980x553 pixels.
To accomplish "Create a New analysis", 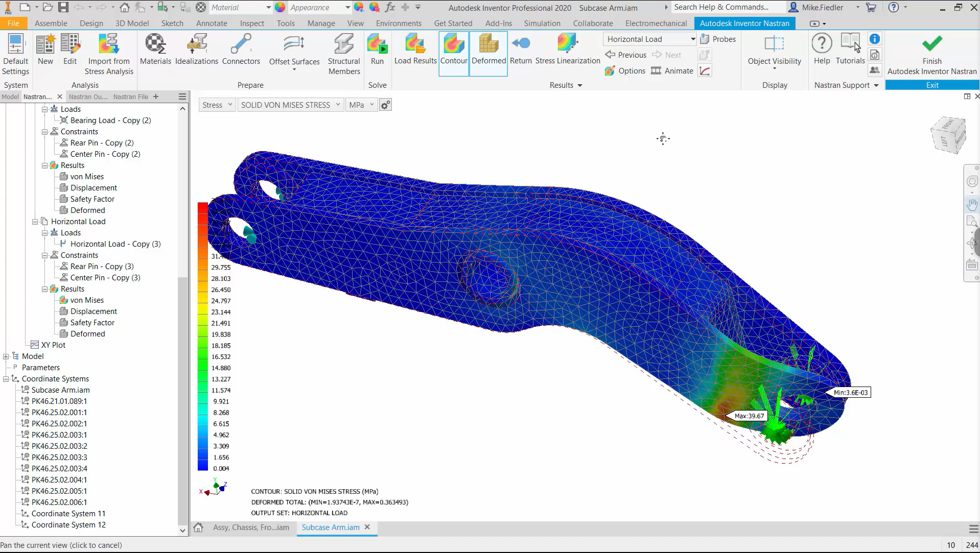I will 45,50.
